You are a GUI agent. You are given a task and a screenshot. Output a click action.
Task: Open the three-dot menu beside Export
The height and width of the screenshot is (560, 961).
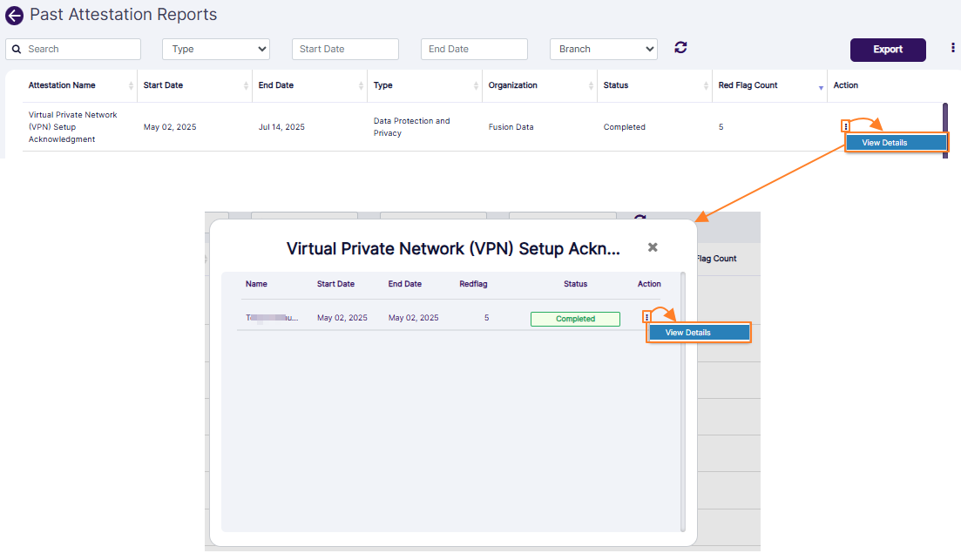point(952,48)
